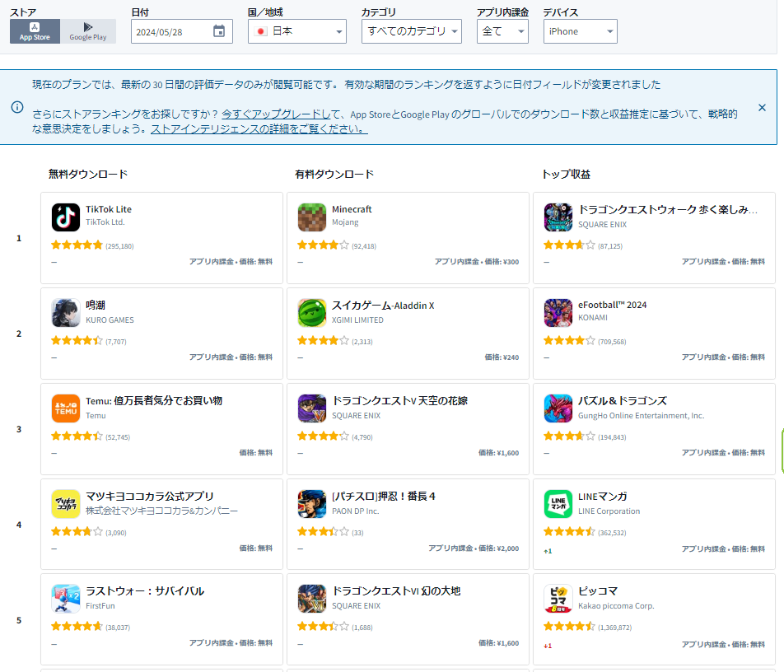784x672 pixels.
Task: Open the 鳴潮 title link
Action: [x=96, y=305]
